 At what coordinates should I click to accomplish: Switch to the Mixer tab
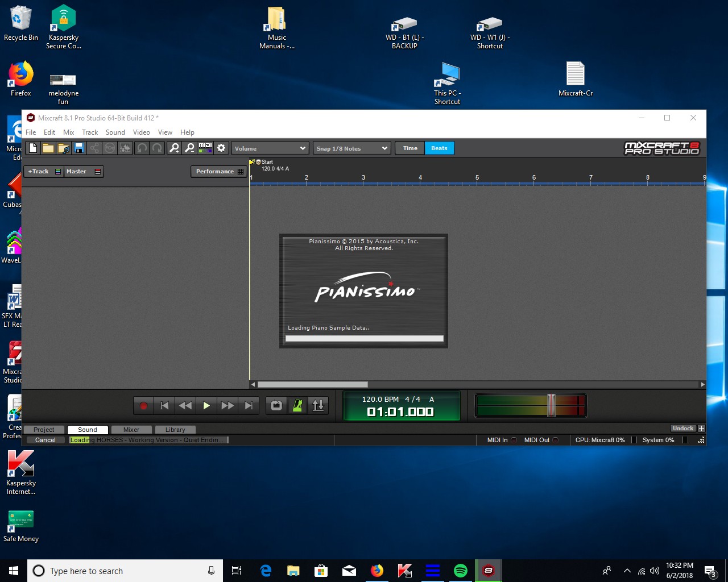point(131,430)
